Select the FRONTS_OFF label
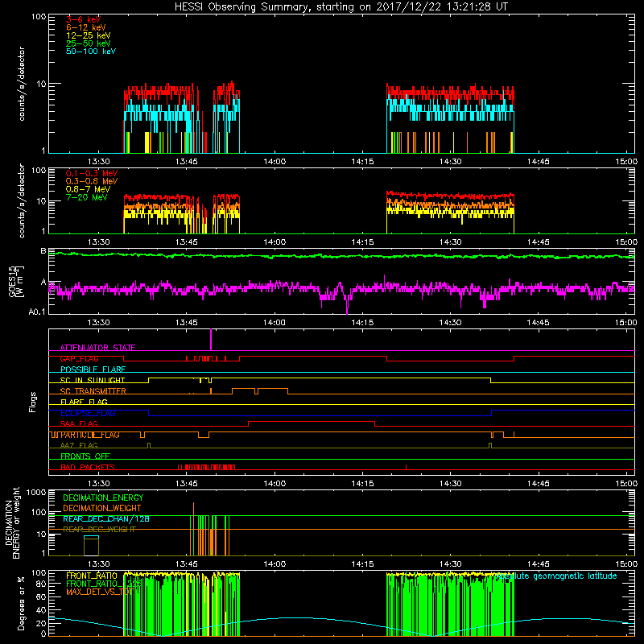This screenshot has height=644, width=644. click(x=85, y=456)
